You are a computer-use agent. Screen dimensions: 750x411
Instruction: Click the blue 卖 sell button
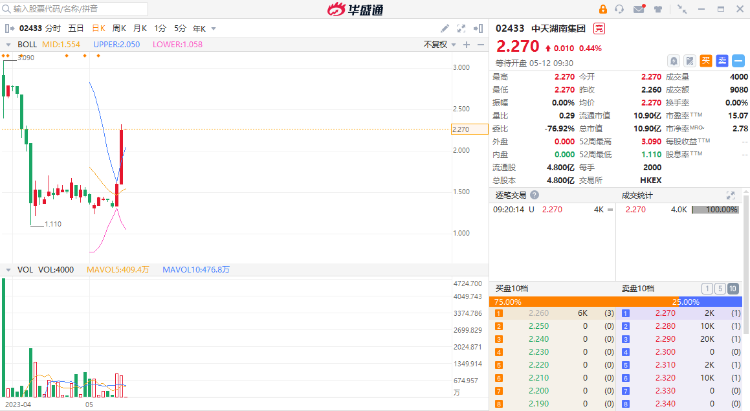point(722,61)
